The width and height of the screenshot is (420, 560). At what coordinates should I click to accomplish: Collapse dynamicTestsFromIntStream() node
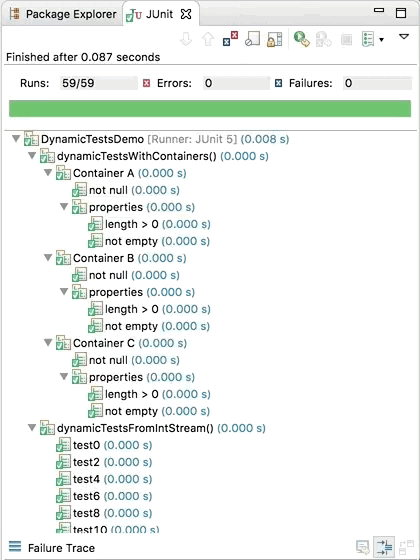32,428
